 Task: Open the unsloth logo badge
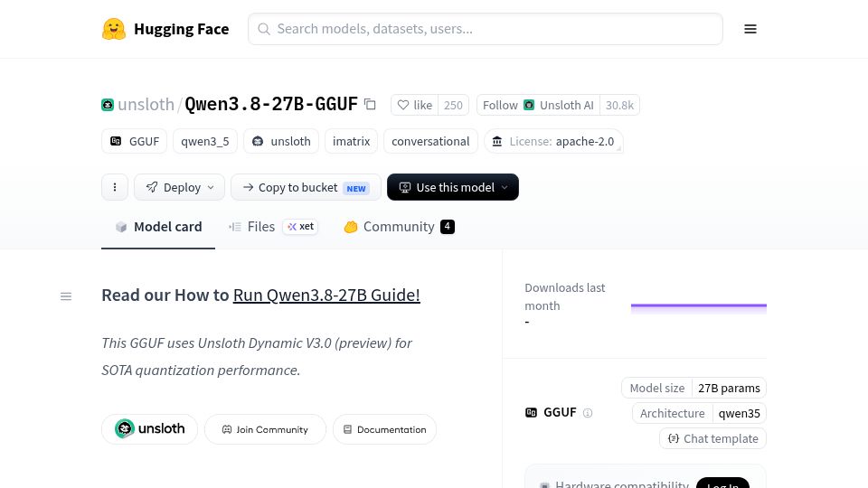click(x=149, y=428)
